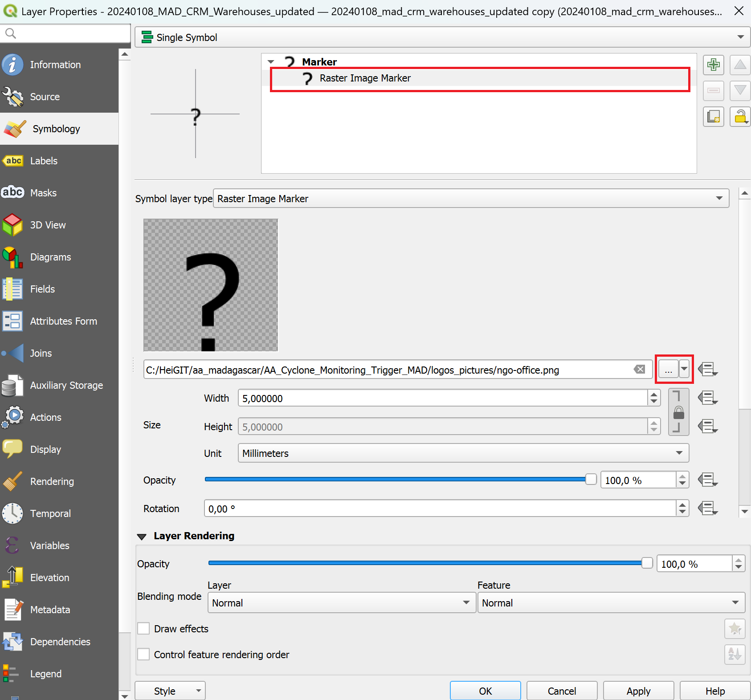Click the Rotation value field
The image size is (751, 700).
(x=440, y=509)
